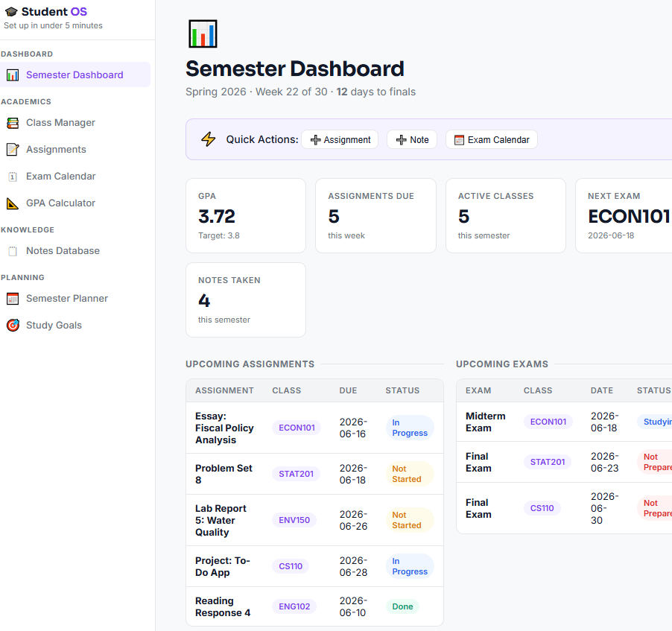
Task: Click Done status for Reading Response 4
Action: [402, 607]
